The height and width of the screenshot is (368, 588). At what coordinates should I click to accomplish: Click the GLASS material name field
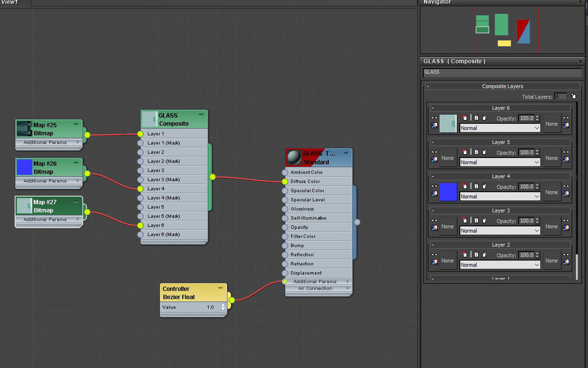click(x=502, y=73)
